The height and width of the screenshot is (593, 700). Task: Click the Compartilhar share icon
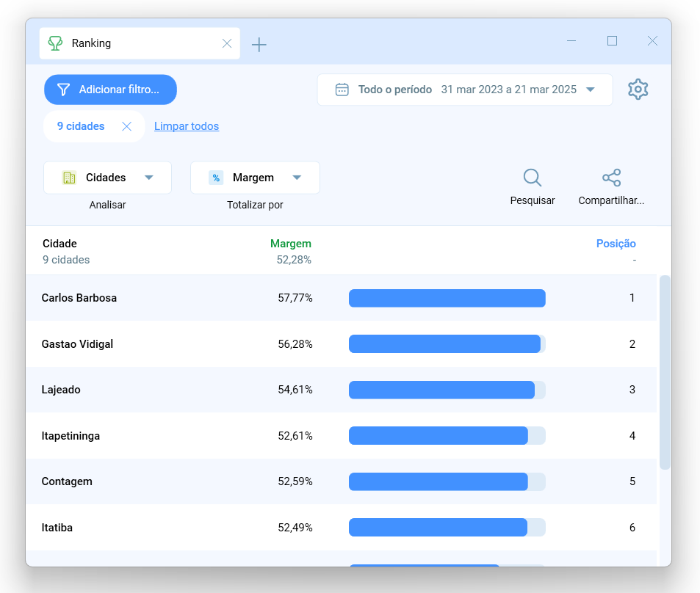coord(611,178)
